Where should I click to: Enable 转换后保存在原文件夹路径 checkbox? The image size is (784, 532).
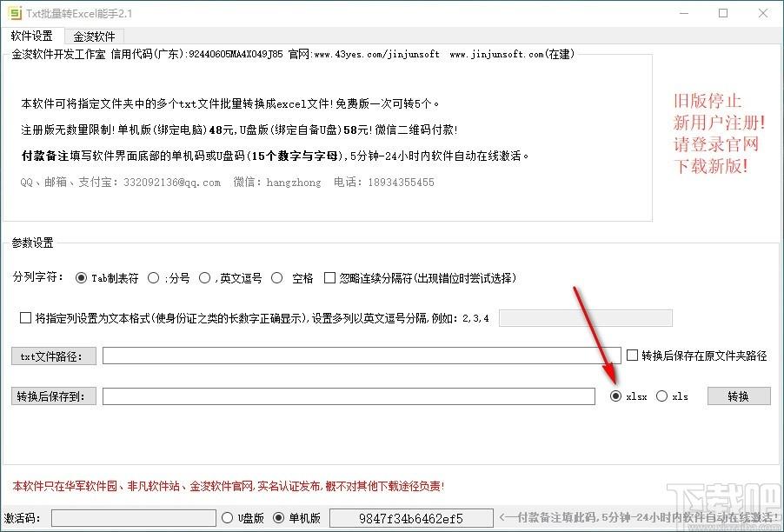tap(696, 356)
